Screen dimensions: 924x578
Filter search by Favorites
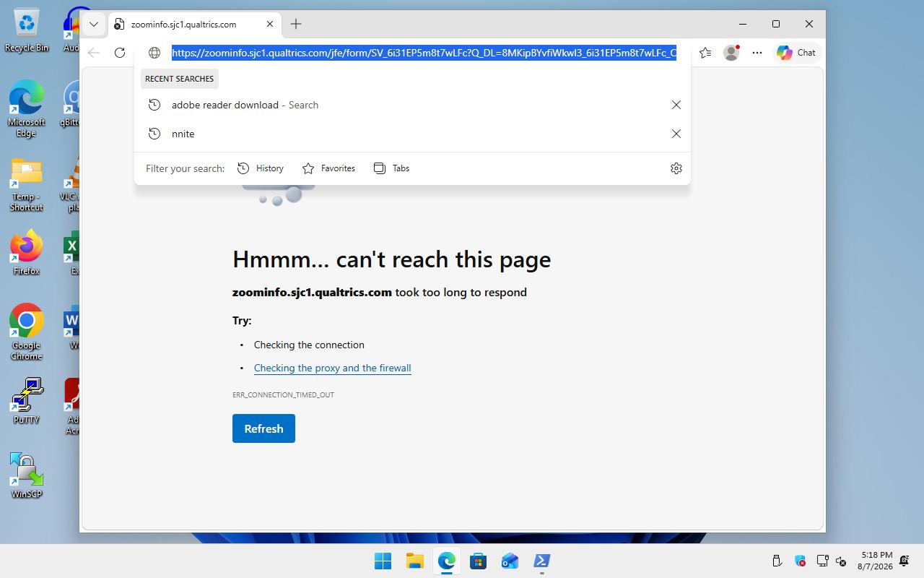coord(328,168)
